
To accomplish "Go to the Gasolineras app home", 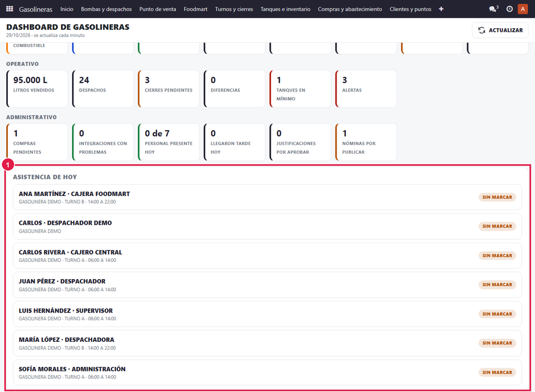I will 36,9.
